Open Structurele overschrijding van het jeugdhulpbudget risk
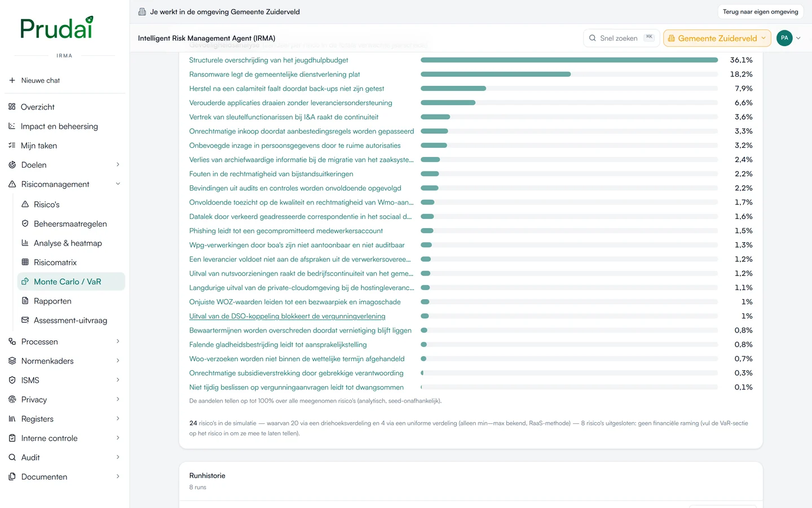Screen dimensions: 812x508 coord(268,60)
